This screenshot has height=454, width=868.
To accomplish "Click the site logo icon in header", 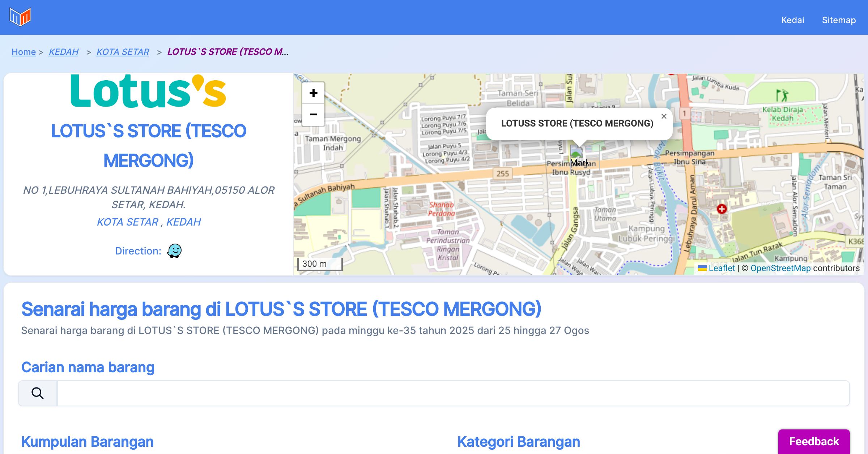I will (x=20, y=17).
